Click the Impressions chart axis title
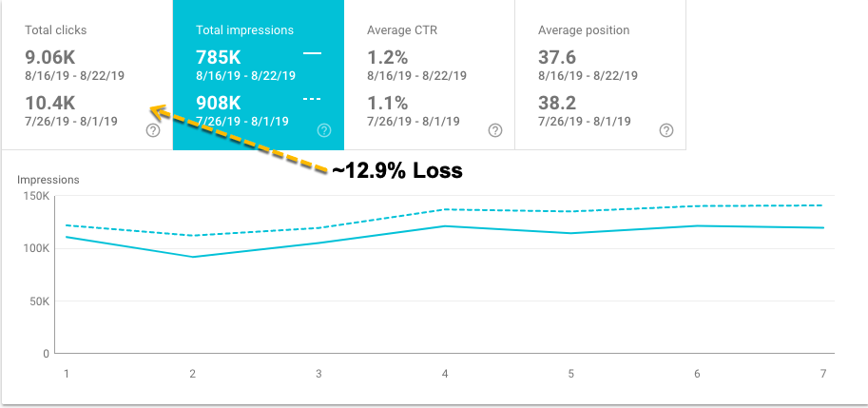Viewport: 868px width, 408px height. click(x=48, y=180)
